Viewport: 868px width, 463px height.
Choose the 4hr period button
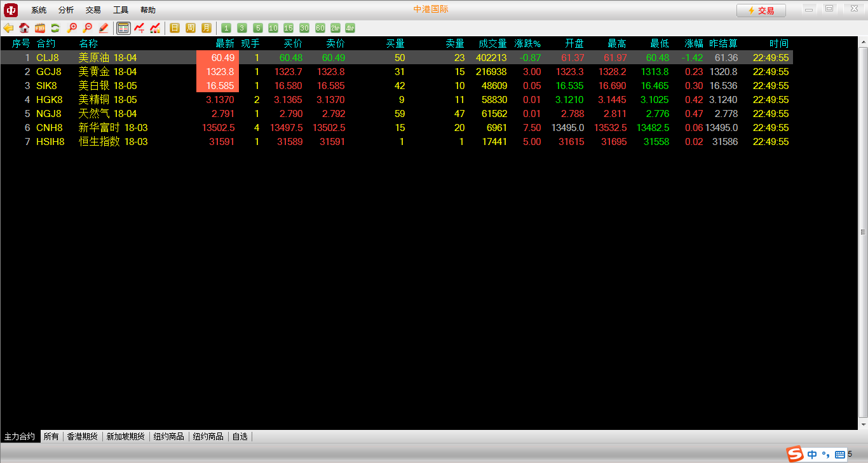351,28
